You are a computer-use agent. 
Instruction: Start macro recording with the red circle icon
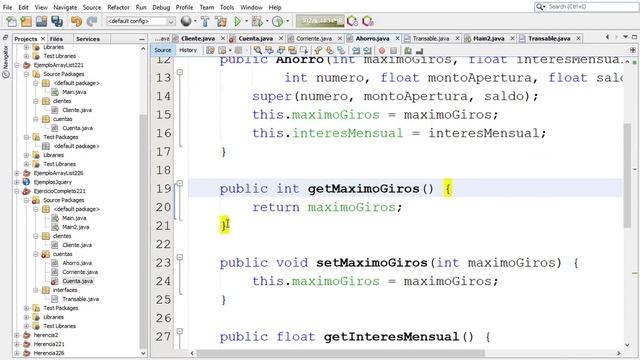382,51
